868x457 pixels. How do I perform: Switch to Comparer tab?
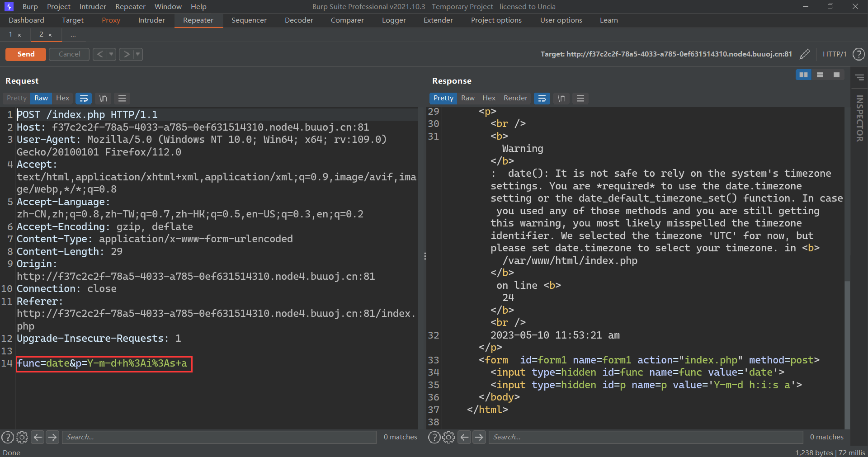[347, 20]
